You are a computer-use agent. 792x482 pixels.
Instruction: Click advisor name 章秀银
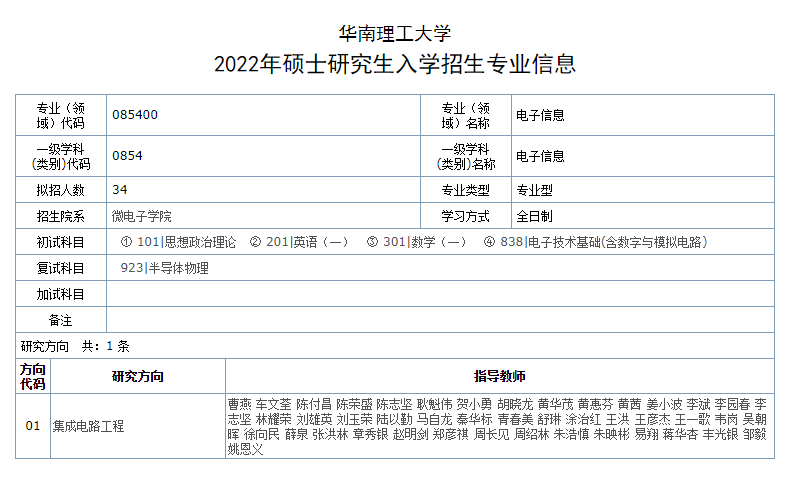pos(371,434)
